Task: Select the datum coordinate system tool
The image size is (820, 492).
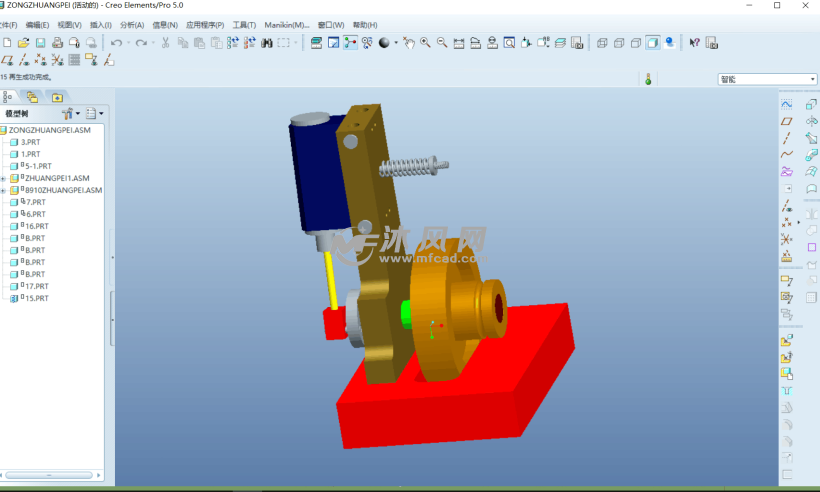Action: (787, 239)
